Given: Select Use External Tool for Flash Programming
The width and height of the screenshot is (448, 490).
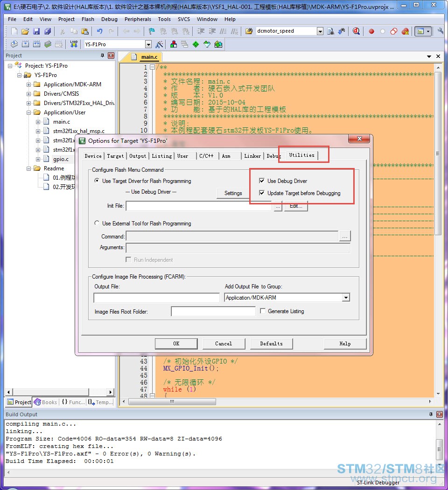Looking at the screenshot, I should pos(97,223).
